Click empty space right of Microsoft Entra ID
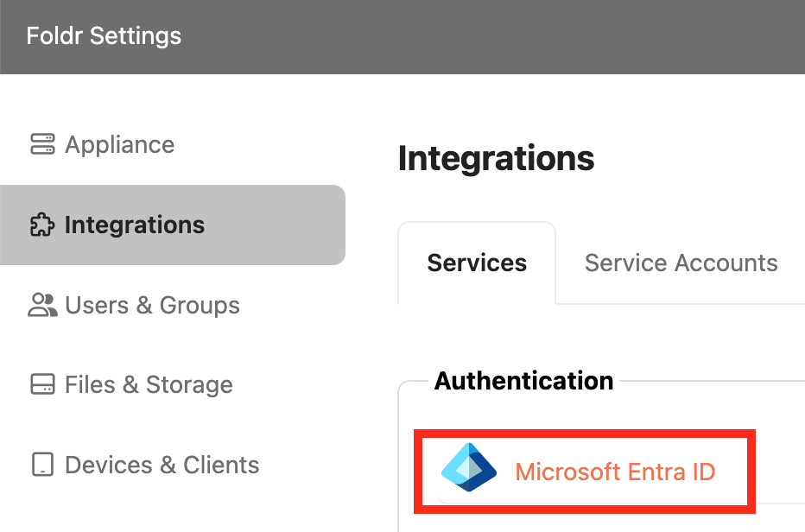This screenshot has width=805, height=532. click(777, 472)
